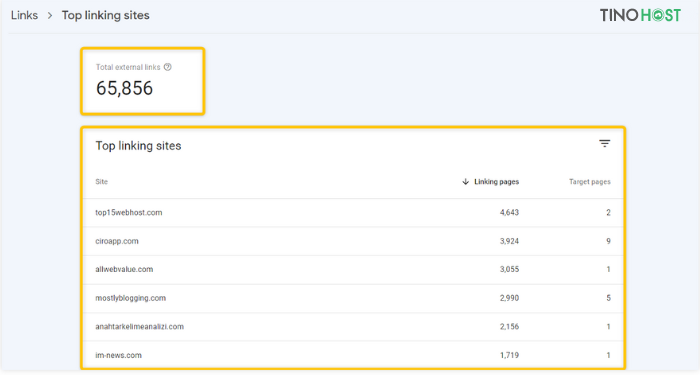The image size is (700, 375).
Task: Go back to Links breadcrumb
Action: coord(25,15)
